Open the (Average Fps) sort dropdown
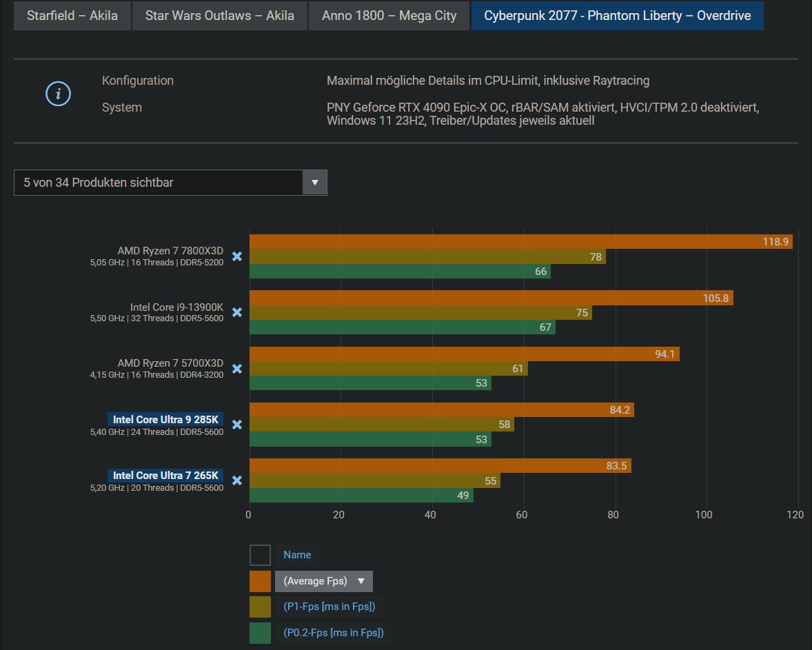This screenshot has width=812, height=650. click(324, 581)
